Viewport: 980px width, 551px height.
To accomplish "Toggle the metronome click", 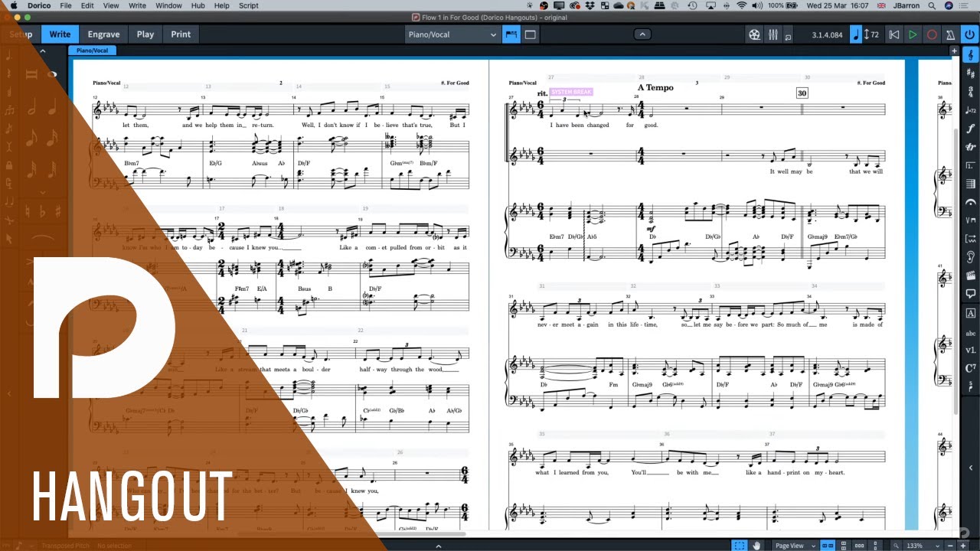I will pyautogui.click(x=950, y=34).
